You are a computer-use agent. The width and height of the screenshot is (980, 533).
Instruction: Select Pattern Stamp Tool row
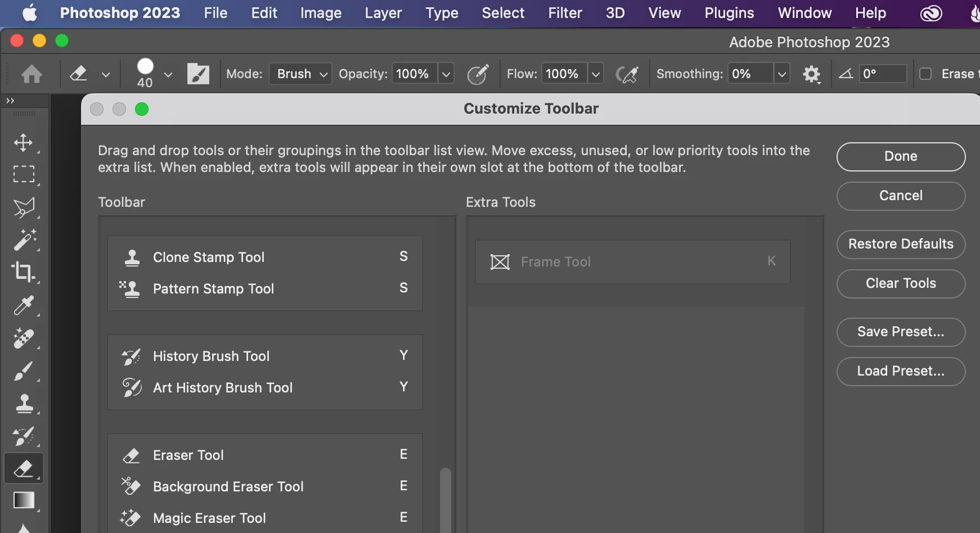click(265, 288)
